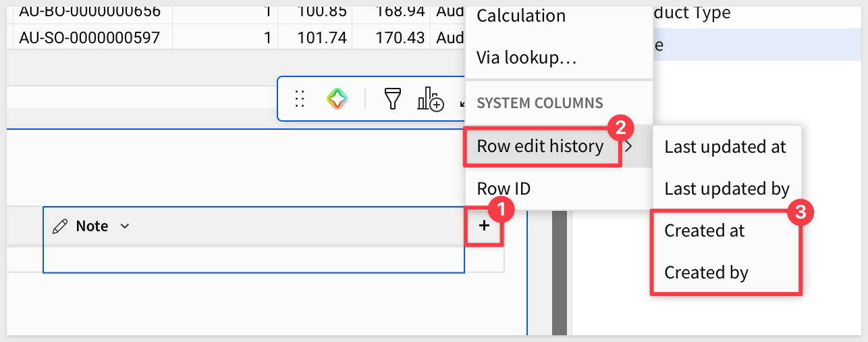Select Last updated at option
This screenshot has height=342, width=868.
point(726,147)
